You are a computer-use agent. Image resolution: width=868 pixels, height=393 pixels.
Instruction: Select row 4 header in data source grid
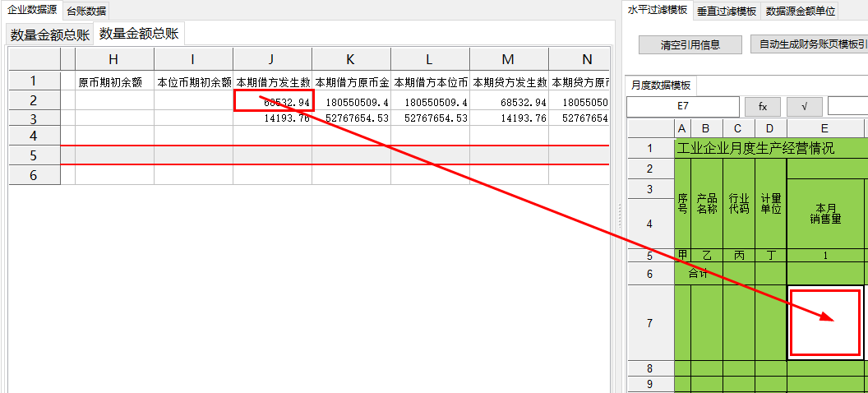coord(35,136)
